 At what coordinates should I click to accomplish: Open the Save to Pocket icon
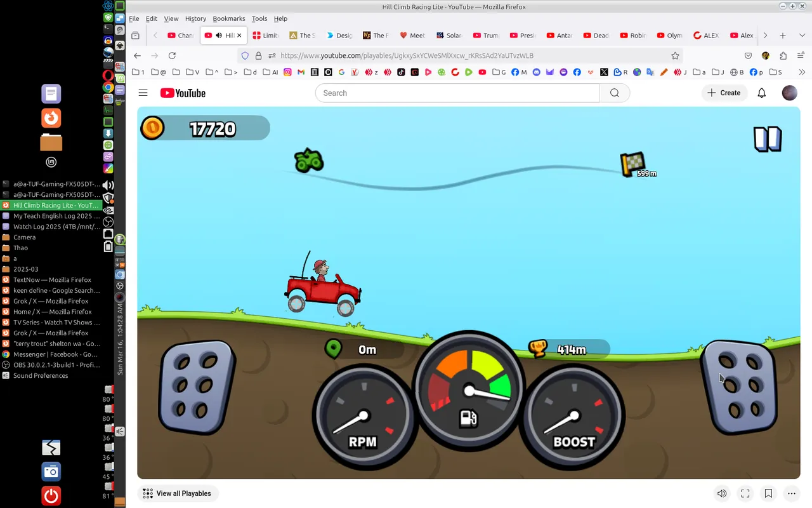tap(749, 56)
